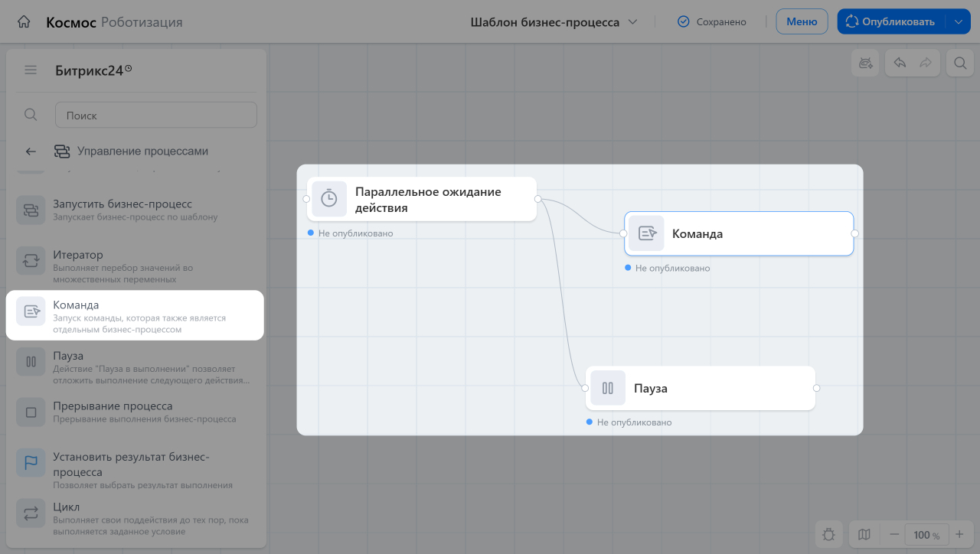Open the Меню button
Viewport: 980px width, 554px height.
pos(802,21)
